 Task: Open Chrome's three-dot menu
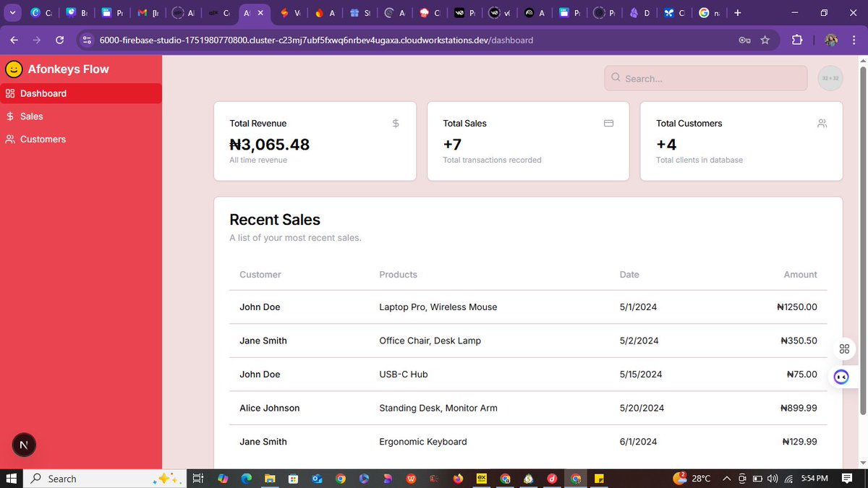854,40
